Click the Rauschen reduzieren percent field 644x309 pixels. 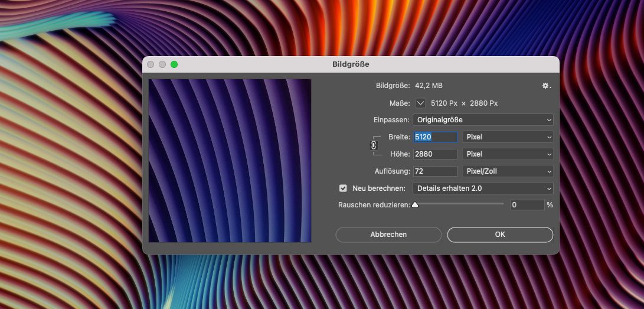[x=527, y=205]
